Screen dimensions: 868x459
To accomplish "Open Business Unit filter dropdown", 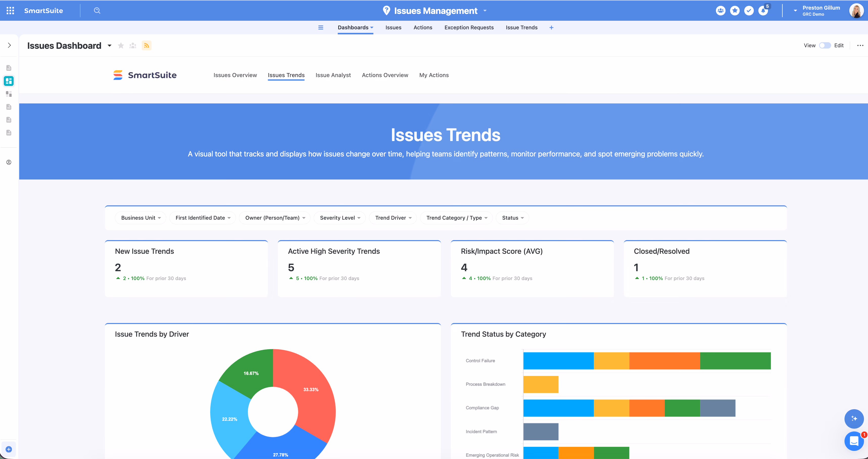I will (x=140, y=218).
